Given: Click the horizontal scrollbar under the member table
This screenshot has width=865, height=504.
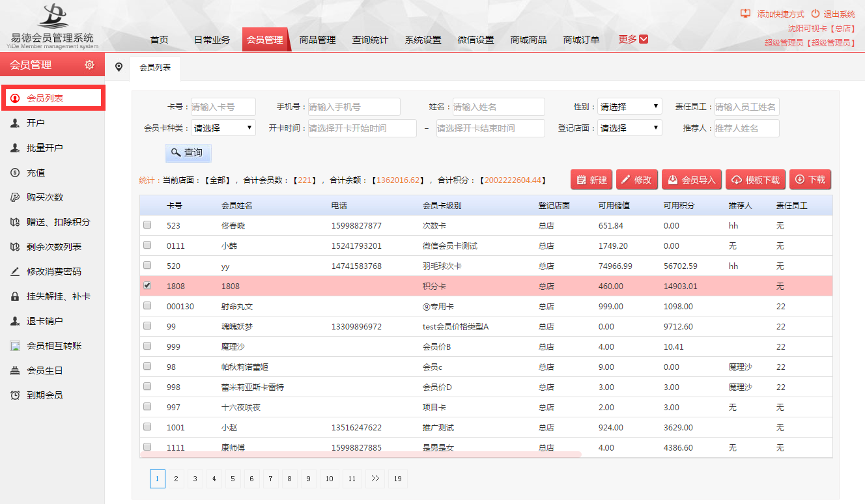Looking at the screenshot, I should (x=361, y=455).
